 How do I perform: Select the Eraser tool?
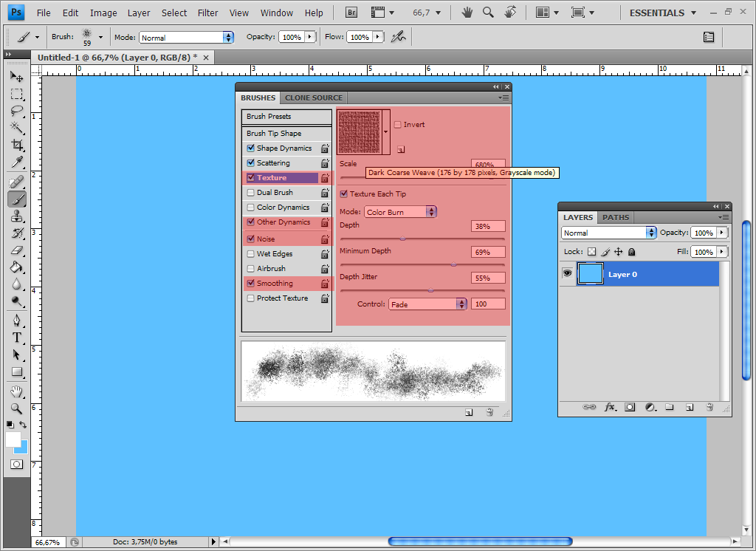click(16, 250)
